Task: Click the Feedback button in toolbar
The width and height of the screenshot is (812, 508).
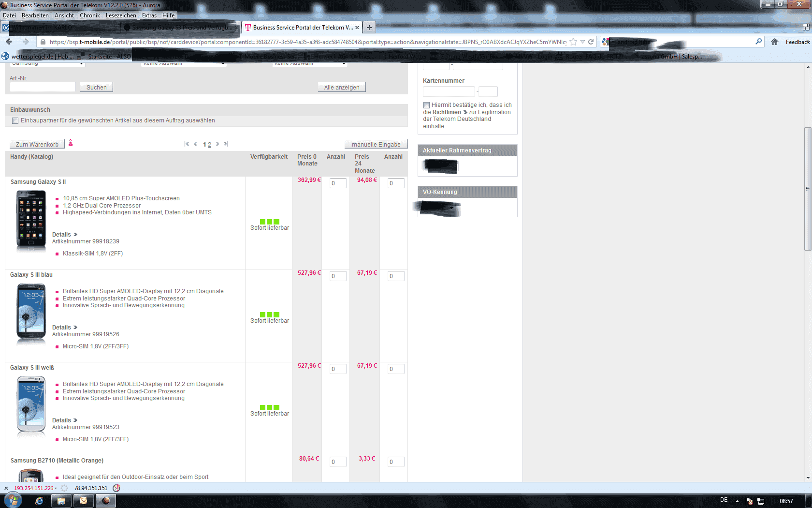Action: 797,42
